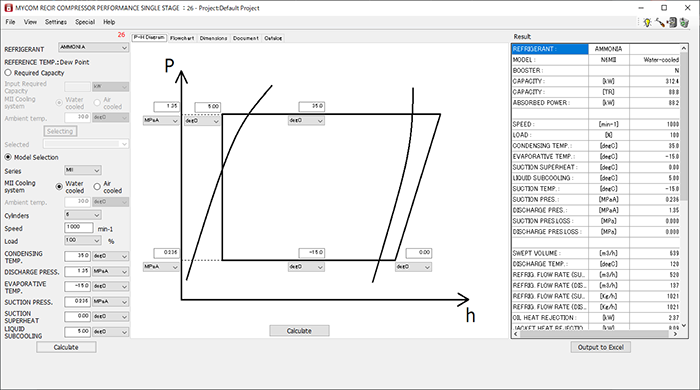Click diagram evaporative temperature field -15.0
The height and width of the screenshot is (390, 700).
click(312, 253)
